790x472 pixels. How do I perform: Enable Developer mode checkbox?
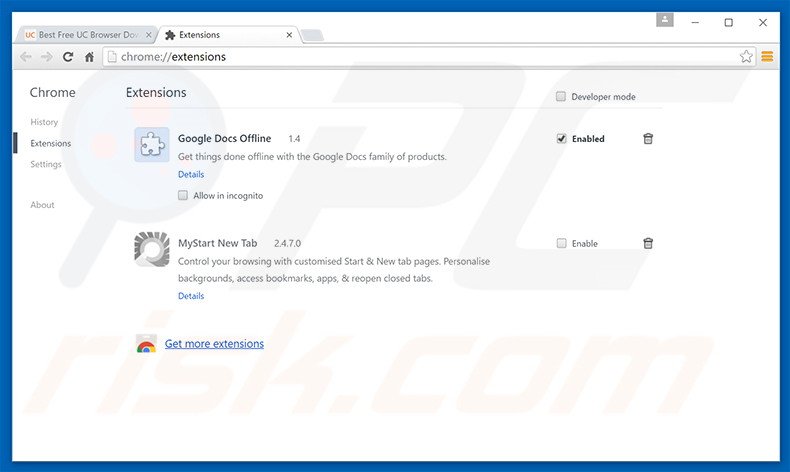(x=561, y=96)
